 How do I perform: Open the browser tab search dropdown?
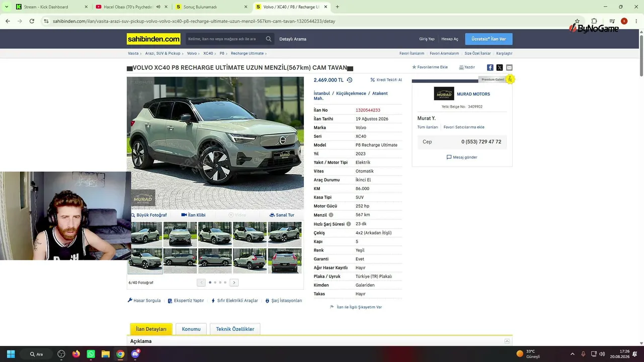click(7, 7)
